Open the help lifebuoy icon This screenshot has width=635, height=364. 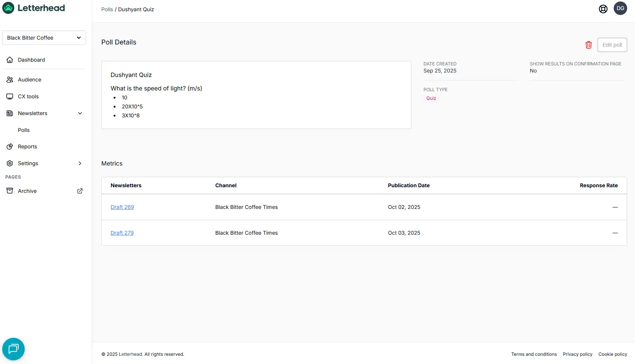tap(603, 9)
